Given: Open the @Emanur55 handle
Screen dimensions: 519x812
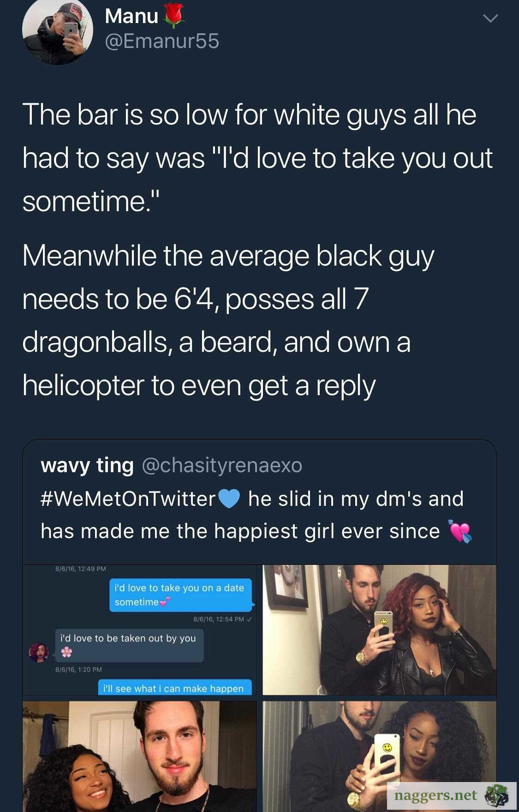Looking at the screenshot, I should tap(162, 41).
